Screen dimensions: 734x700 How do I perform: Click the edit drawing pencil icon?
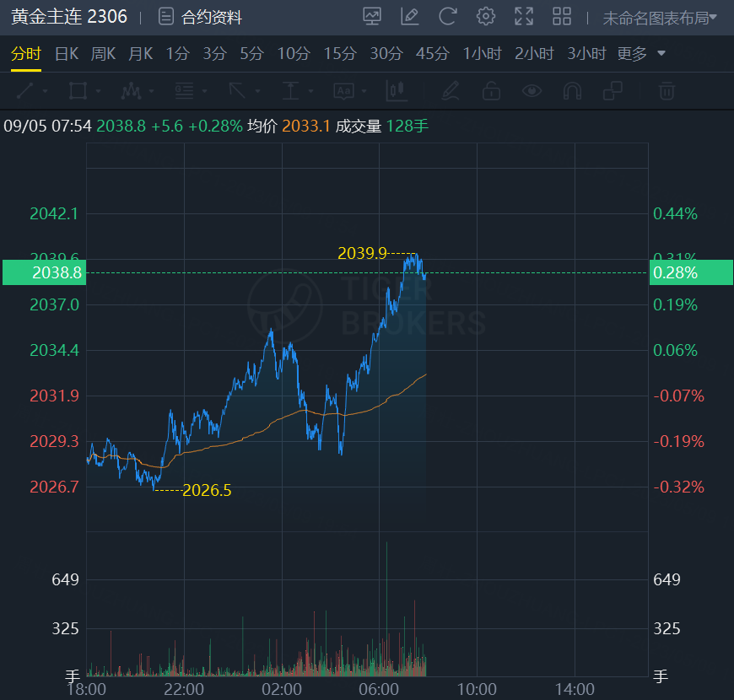(x=410, y=16)
